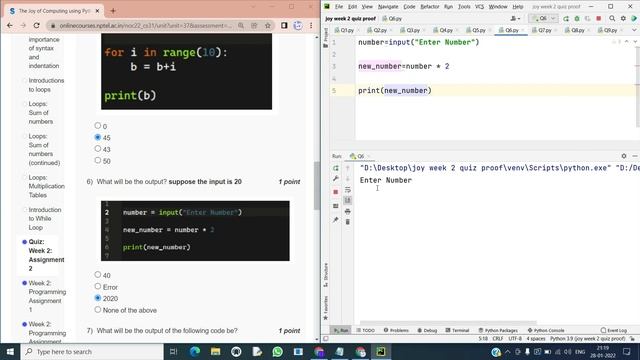
Task: Open the Refactor menu
Action: tap(430, 7)
